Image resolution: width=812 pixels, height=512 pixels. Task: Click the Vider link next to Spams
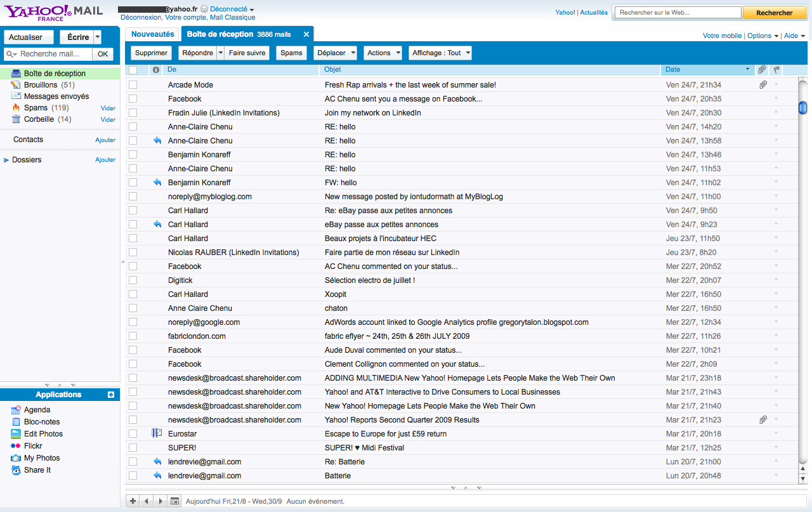coord(108,108)
